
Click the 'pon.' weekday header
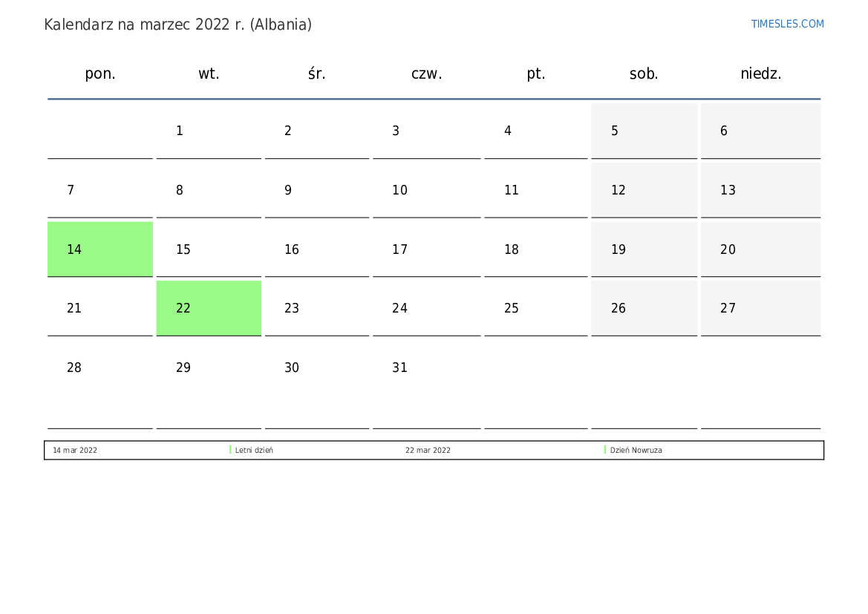pos(100,74)
